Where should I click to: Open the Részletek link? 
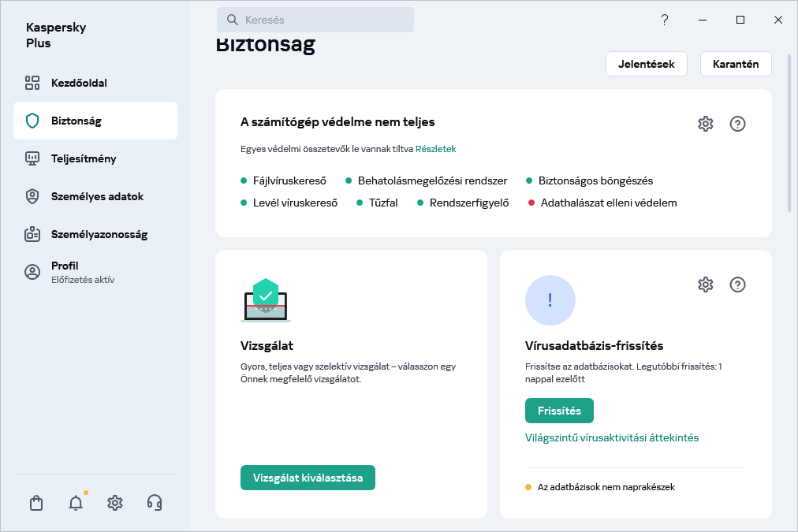pyautogui.click(x=435, y=149)
